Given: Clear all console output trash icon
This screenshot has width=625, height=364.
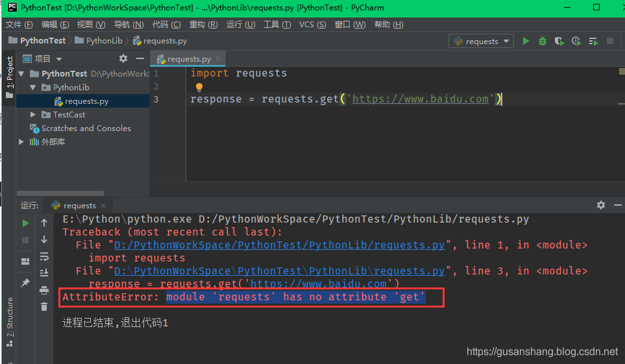Looking at the screenshot, I should point(44,307).
